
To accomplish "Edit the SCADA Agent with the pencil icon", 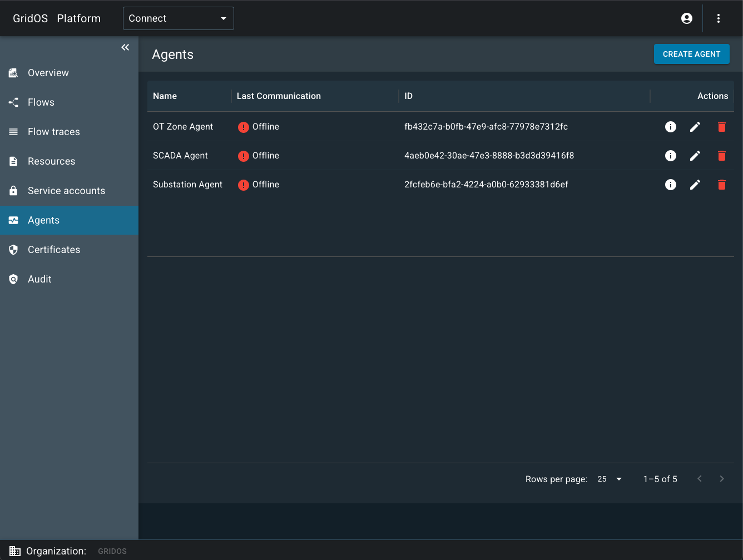I will coord(695,156).
